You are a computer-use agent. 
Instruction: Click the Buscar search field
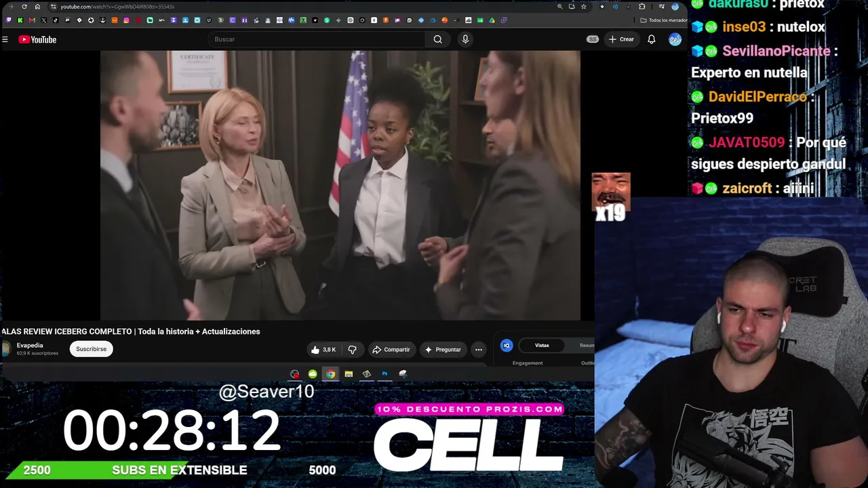[x=315, y=39]
